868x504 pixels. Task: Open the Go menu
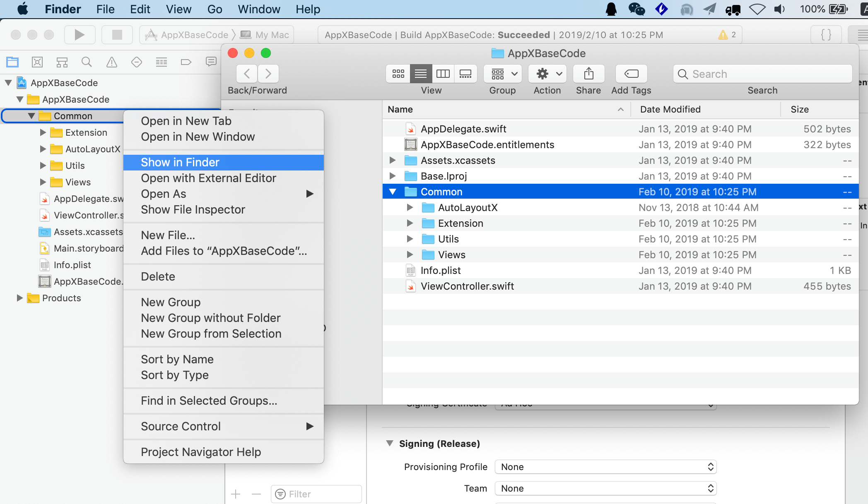pos(215,9)
